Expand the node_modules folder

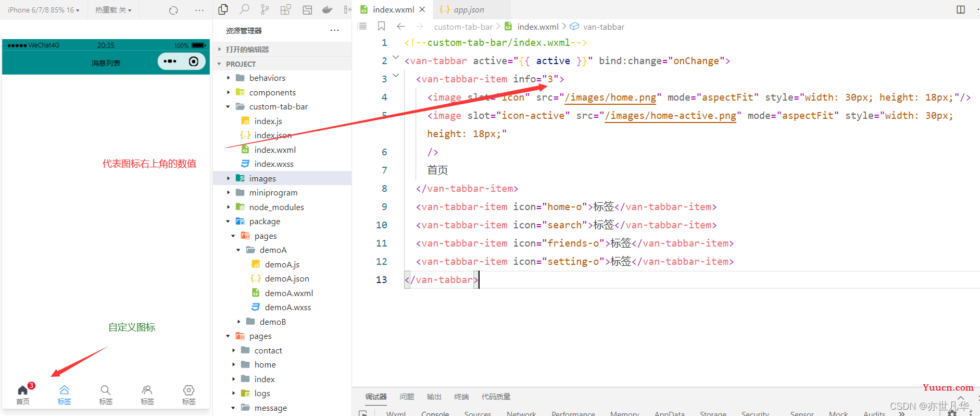tap(277, 207)
